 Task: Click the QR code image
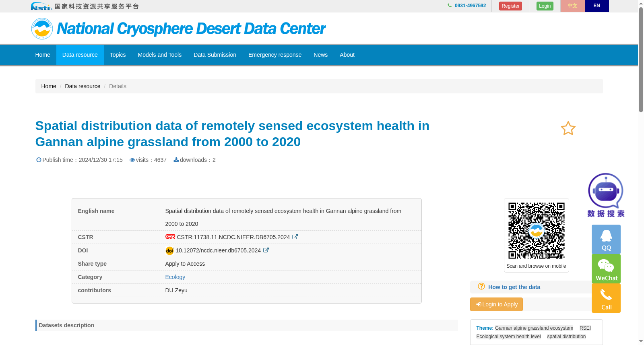(x=536, y=231)
